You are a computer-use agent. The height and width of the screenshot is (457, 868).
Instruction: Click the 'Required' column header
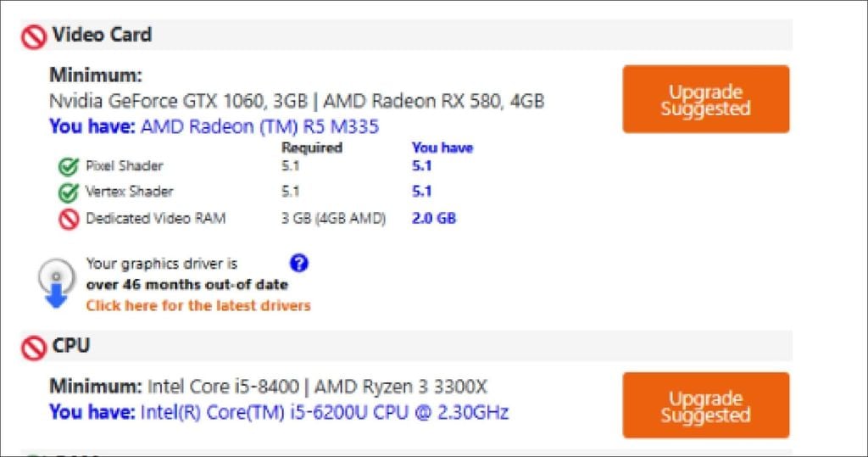click(x=311, y=148)
